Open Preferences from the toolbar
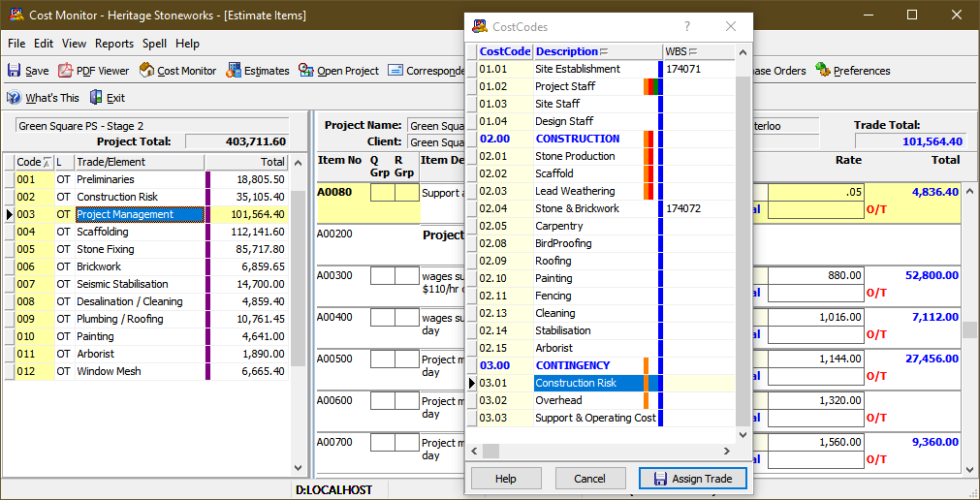Viewport: 980px width, 500px height. point(852,71)
